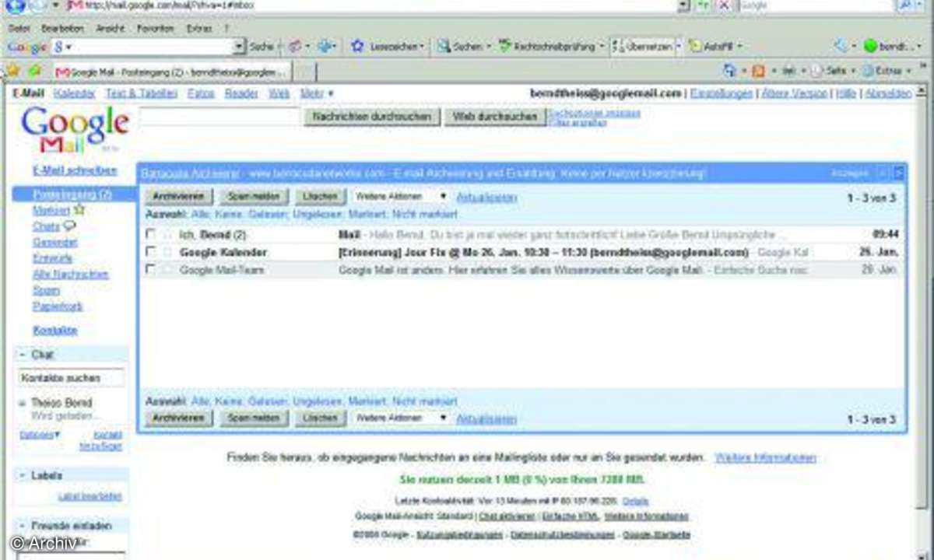
Task: Click the Rechtschreibprüfung spell-check icon
Action: [504, 46]
